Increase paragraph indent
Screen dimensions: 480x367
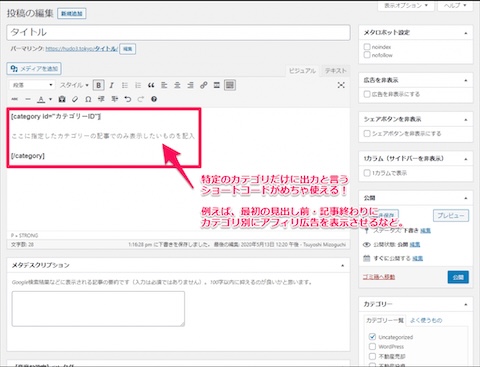point(114,99)
